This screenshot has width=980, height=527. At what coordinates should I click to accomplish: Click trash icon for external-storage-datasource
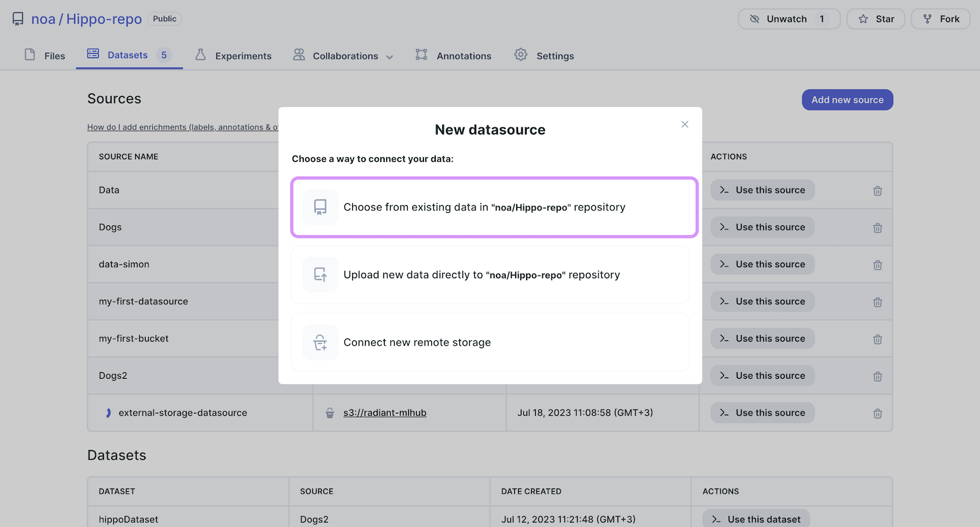(x=877, y=413)
